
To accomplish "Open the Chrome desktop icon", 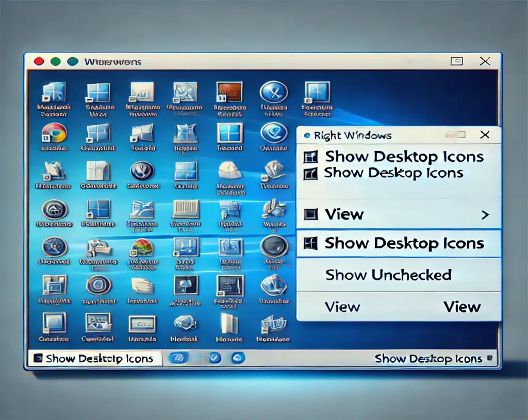I will click(54, 132).
